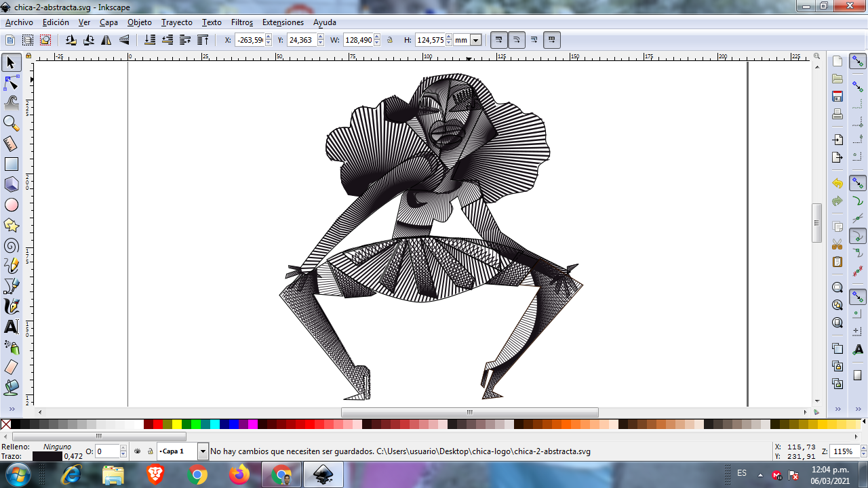This screenshot has width=868, height=488.
Task: Toggle move gradients with object
Action: 534,40
